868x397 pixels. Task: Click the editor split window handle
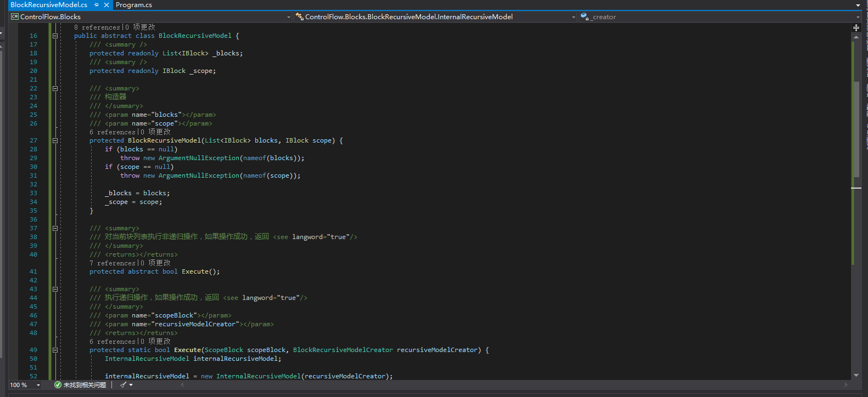coord(856,27)
